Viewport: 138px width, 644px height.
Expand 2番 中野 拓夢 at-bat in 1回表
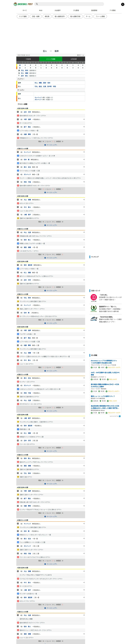pyautogui.click(x=84, y=119)
